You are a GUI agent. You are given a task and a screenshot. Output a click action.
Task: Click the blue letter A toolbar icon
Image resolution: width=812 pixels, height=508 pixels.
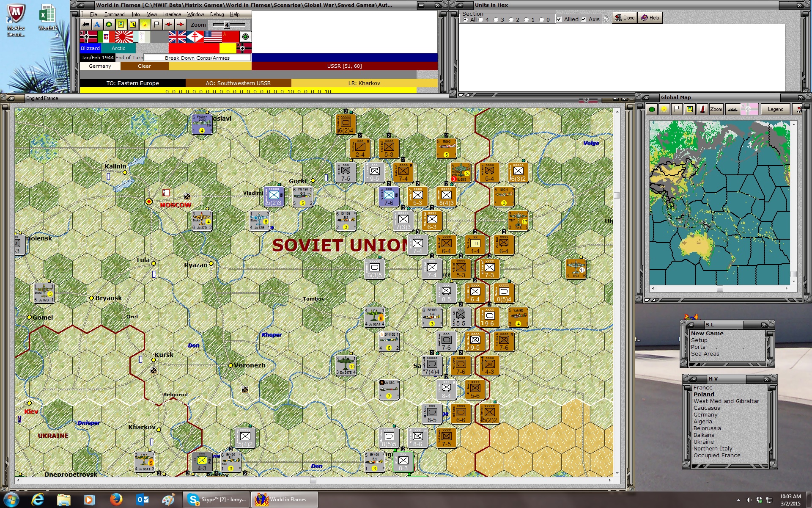[x=97, y=25]
